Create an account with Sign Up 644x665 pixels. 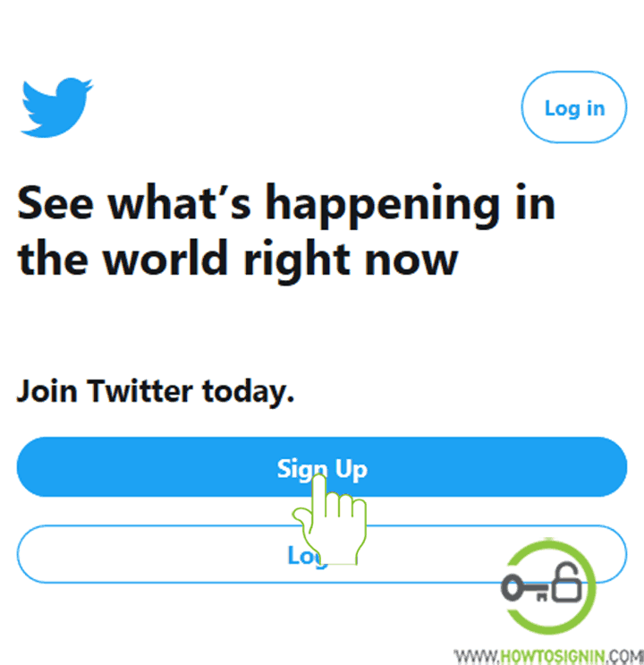[x=322, y=466]
